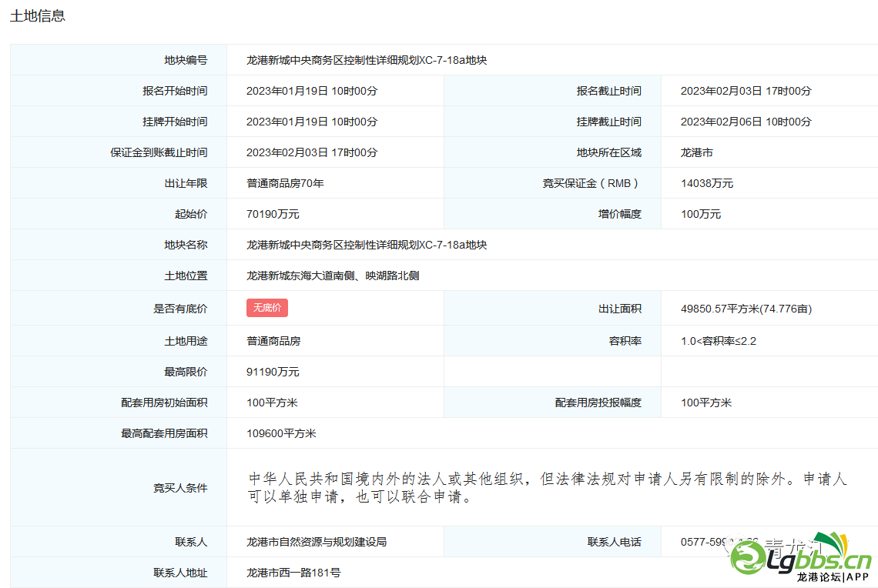Image resolution: width=878 pixels, height=588 pixels.
Task: Select the 1.0<容积率≤2.2 value
Action: (719, 341)
